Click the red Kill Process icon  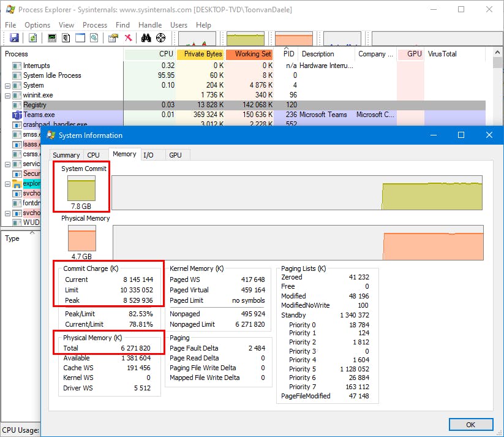tap(128, 38)
